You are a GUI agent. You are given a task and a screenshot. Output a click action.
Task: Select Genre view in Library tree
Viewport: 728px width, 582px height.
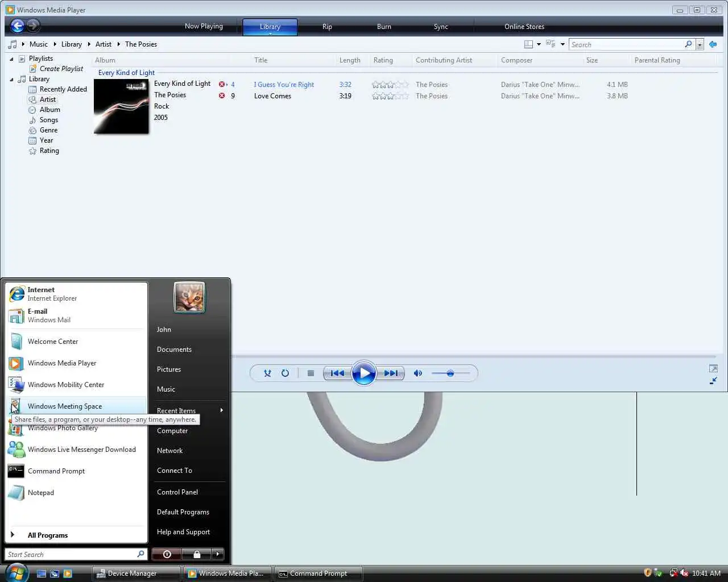click(x=43, y=130)
